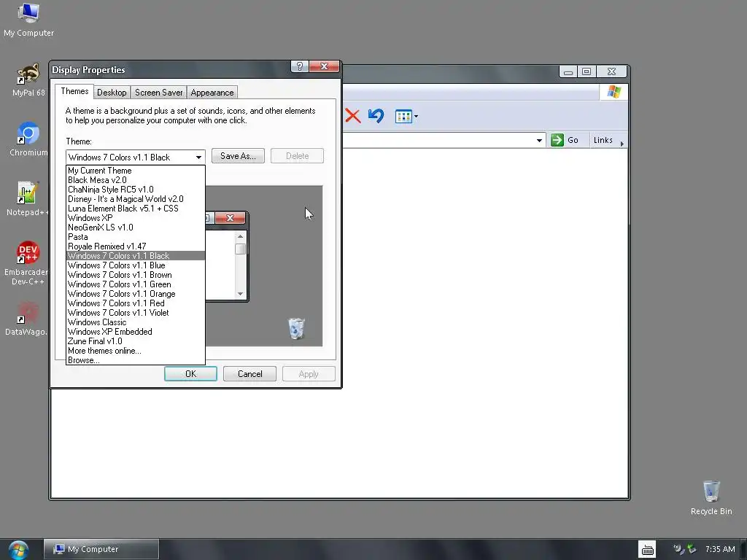Choose ChaNinja Style RC5 v1.0 theme
Image resolution: width=747 pixels, height=560 pixels.
[135, 190]
